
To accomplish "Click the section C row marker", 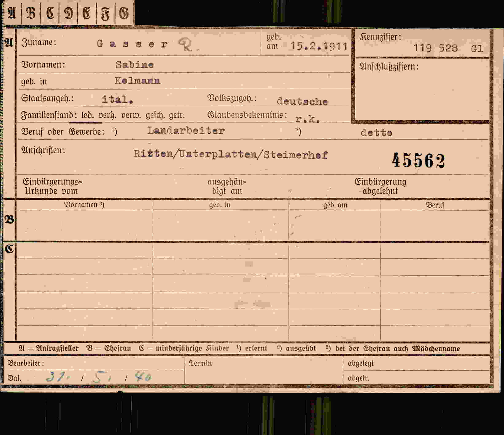I will pyautogui.click(x=9, y=249).
